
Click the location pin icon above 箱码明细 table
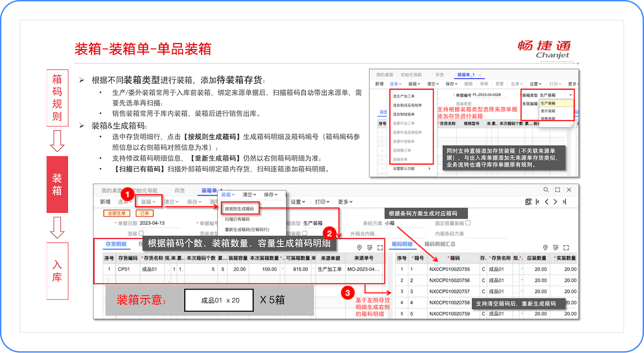click(x=545, y=248)
